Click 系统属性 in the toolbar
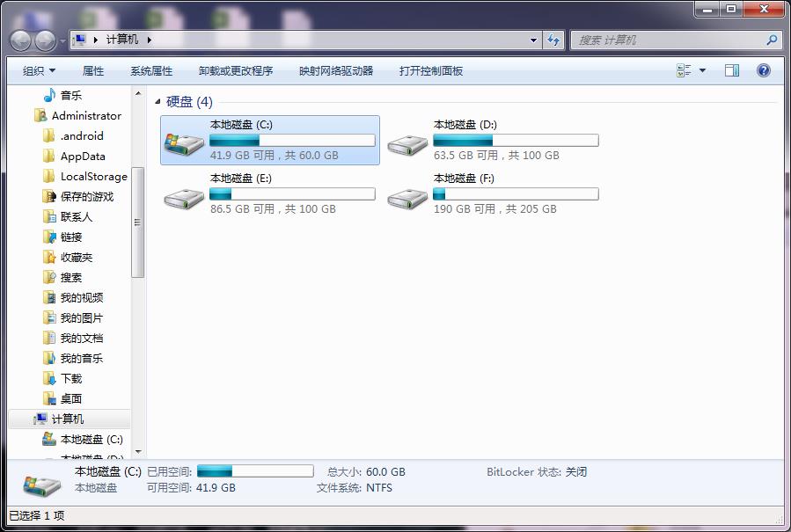The height and width of the screenshot is (532, 791). click(151, 71)
